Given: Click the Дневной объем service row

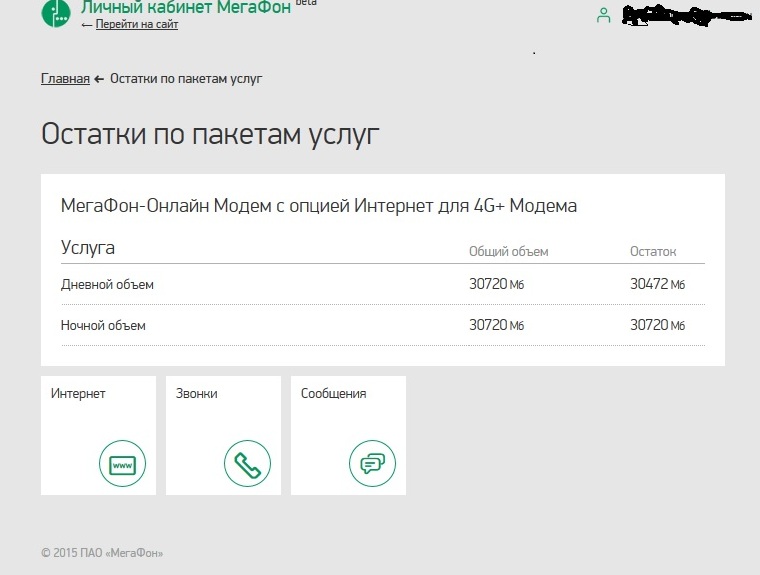Looking at the screenshot, I should [108, 285].
